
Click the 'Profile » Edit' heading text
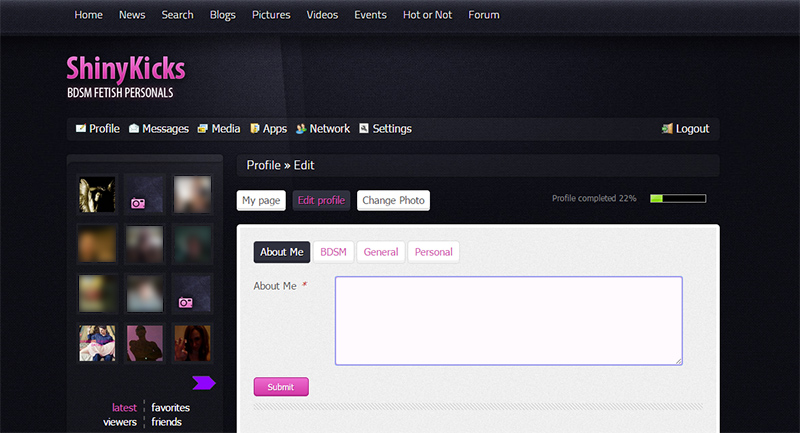click(280, 165)
